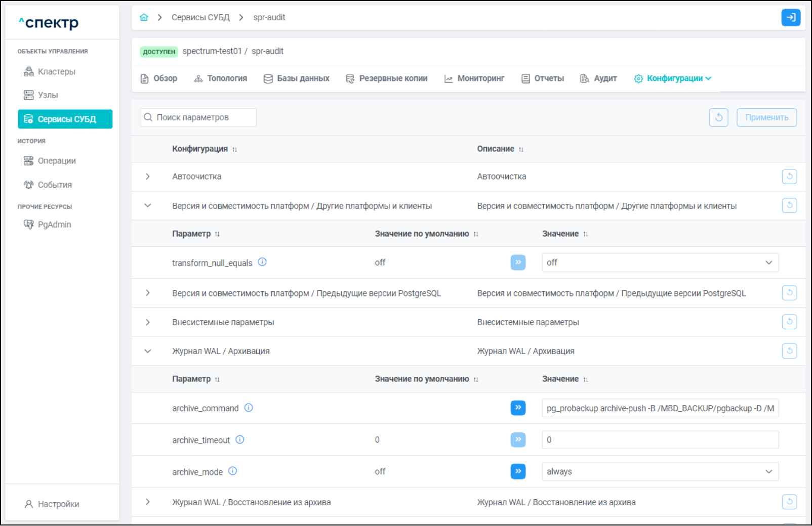This screenshot has width=812, height=526.
Task: Reset Журнал WAL / Архивация group
Action: coord(789,351)
